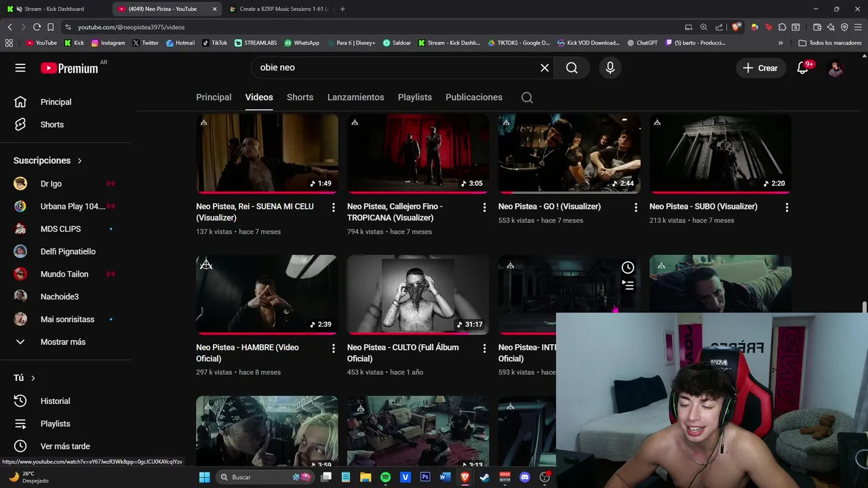868x488 pixels.
Task: Play the SUENA MI CELU thumbnail
Action: (267, 153)
